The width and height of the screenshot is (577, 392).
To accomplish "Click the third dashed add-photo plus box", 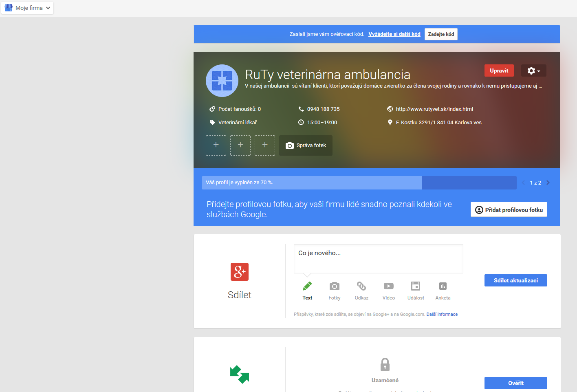I will pyautogui.click(x=265, y=145).
